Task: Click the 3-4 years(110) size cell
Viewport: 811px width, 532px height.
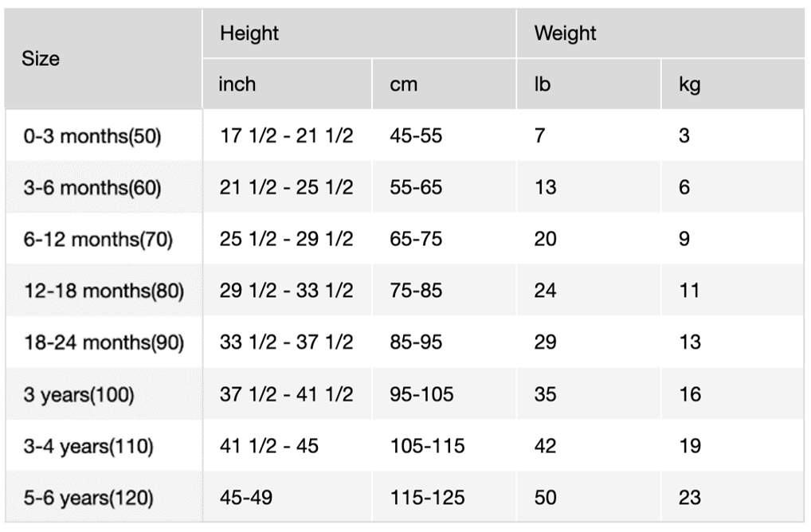Action: (88, 446)
